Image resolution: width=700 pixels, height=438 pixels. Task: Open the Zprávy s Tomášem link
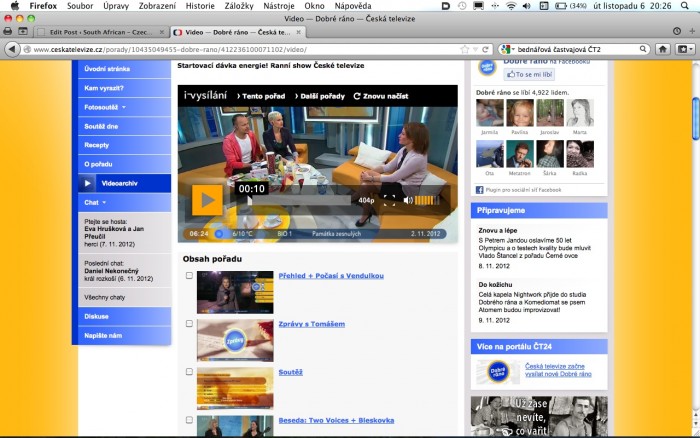(x=312, y=324)
